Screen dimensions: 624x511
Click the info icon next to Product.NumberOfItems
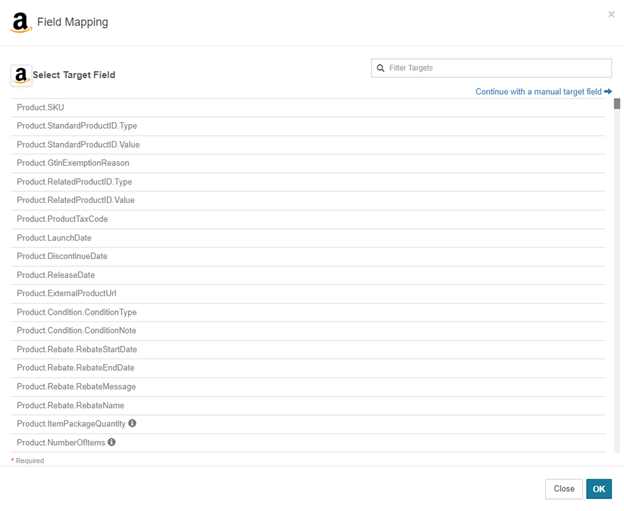click(x=112, y=442)
